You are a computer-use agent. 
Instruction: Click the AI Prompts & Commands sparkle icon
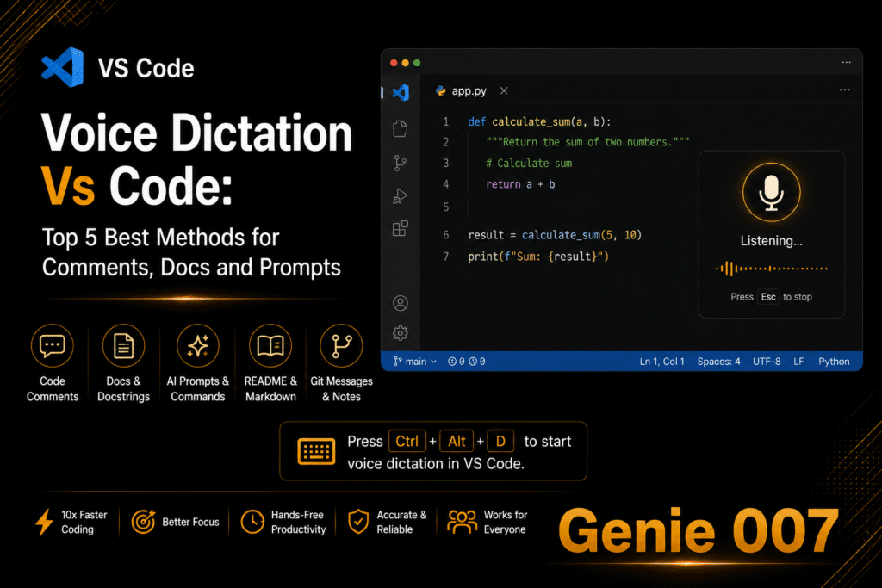pos(197,346)
